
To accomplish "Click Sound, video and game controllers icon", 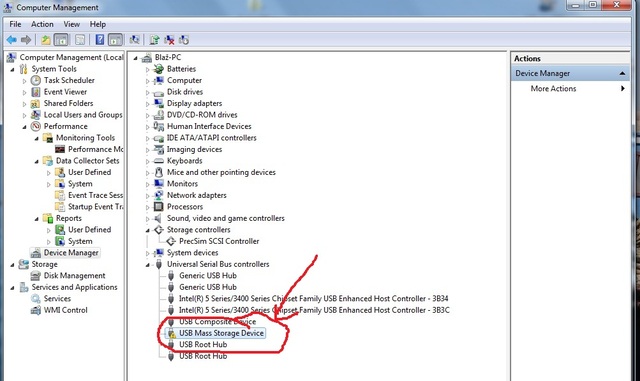I will pos(159,218).
